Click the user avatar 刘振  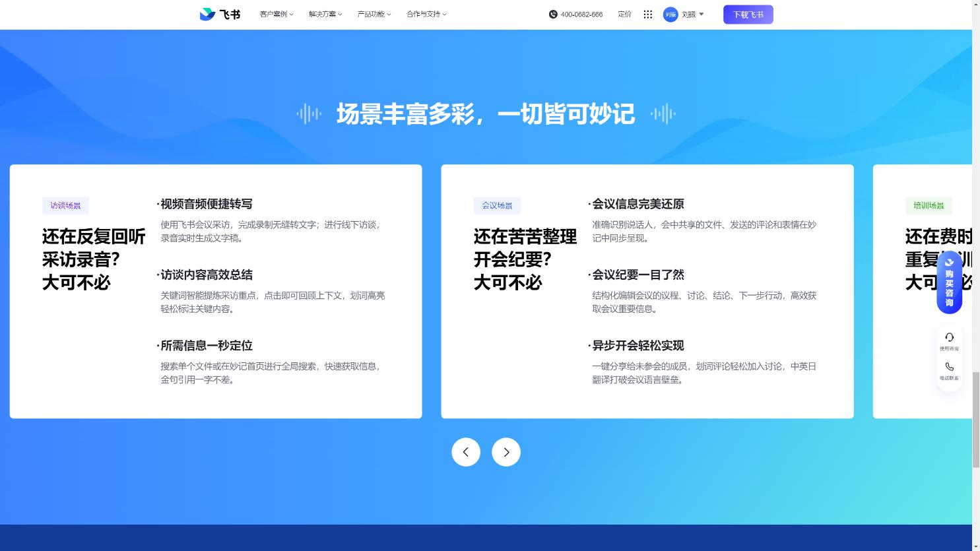[x=670, y=15]
